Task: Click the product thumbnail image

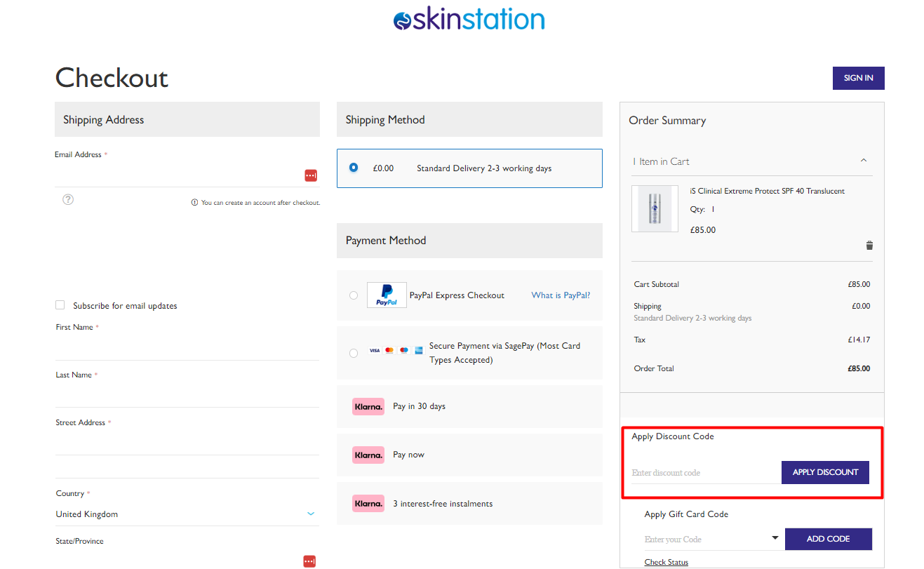Action: [x=655, y=208]
